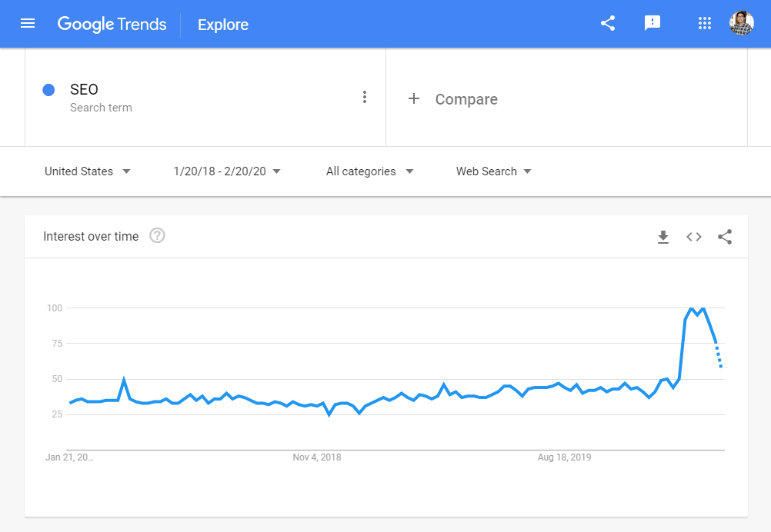This screenshot has width=771, height=532.
Task: Open the hamburger main menu
Action: point(28,23)
